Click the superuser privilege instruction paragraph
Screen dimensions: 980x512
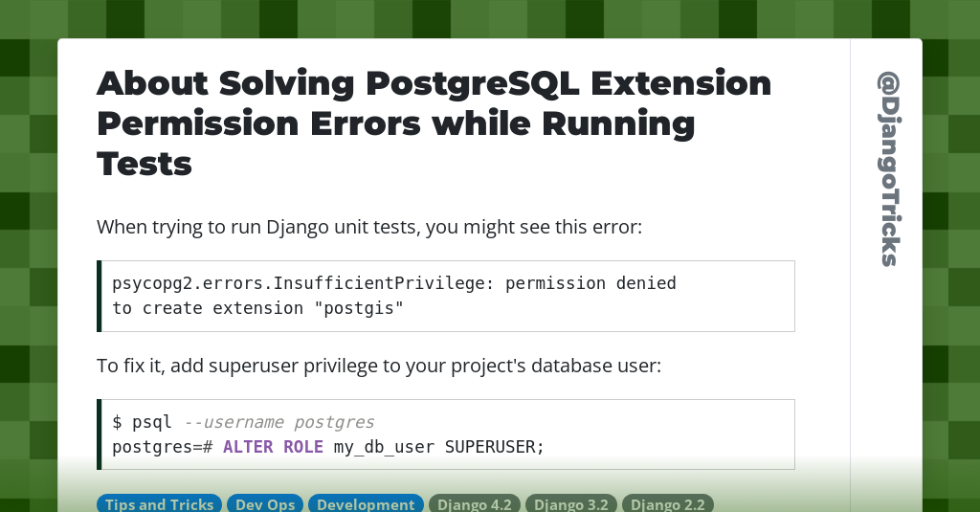pyautogui.click(x=379, y=366)
